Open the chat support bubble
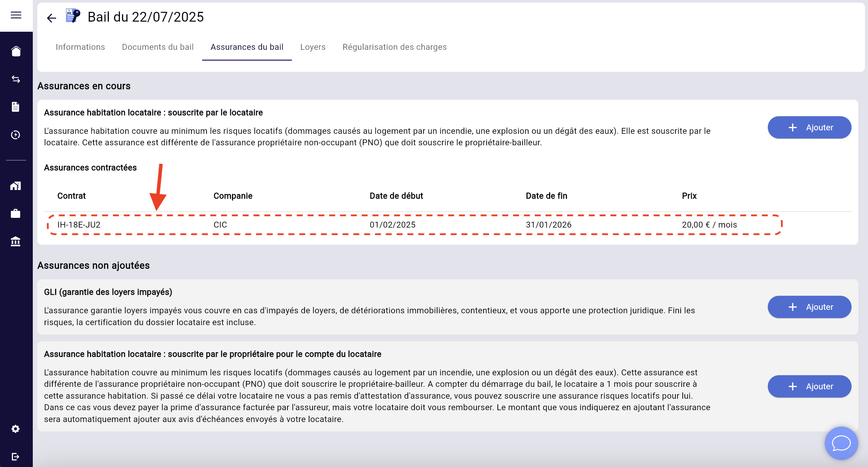 click(x=841, y=443)
